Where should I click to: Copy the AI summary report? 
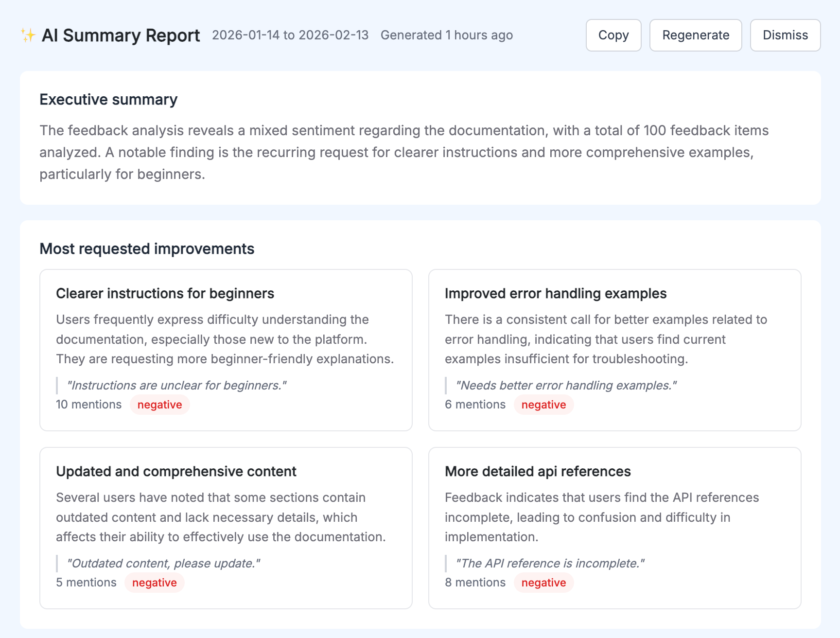[613, 35]
